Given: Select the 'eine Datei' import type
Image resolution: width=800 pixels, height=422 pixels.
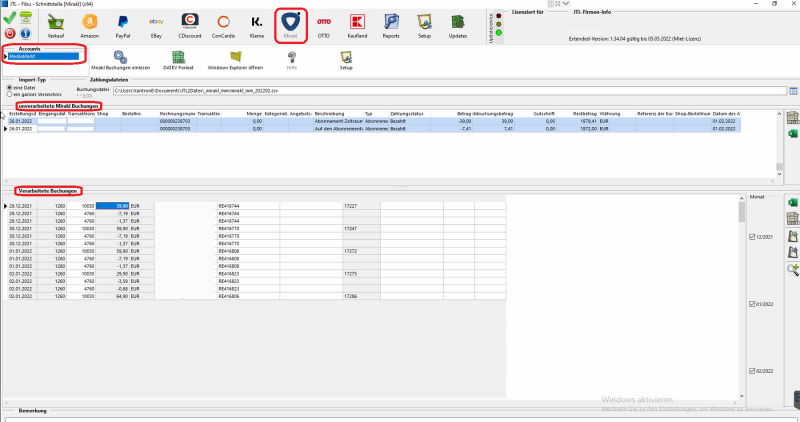Looking at the screenshot, I should (9, 87).
